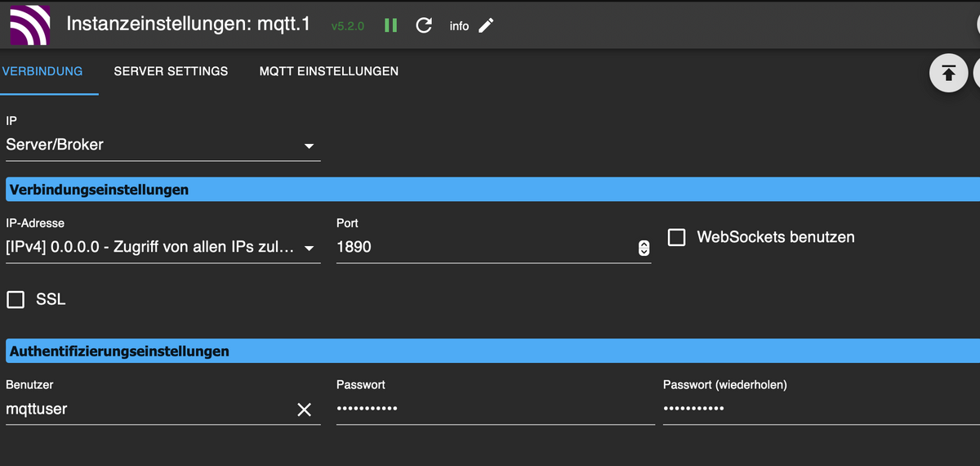
Task: Click the upload configuration arrow button
Action: tap(948, 74)
